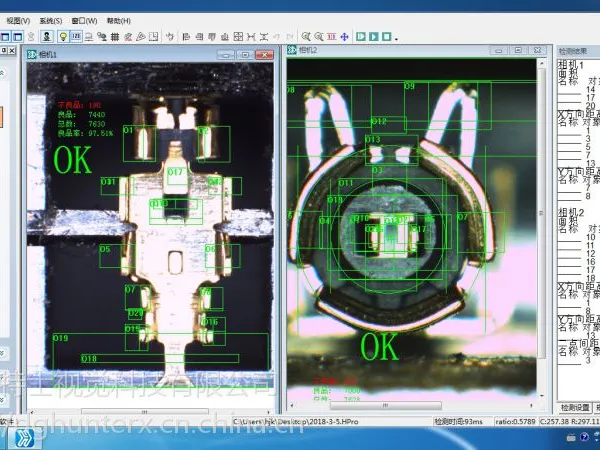Click the align bottom toolbar icon
The image size is (600, 450).
point(225,37)
